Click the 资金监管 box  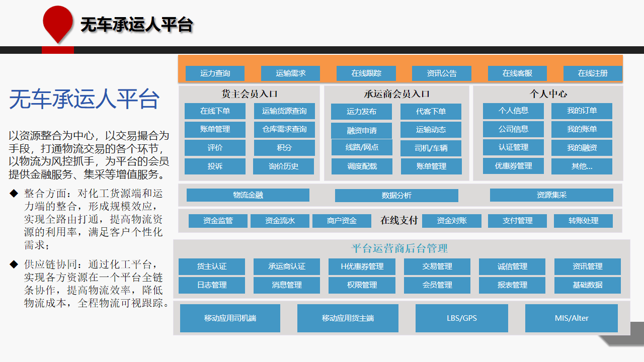218,221
